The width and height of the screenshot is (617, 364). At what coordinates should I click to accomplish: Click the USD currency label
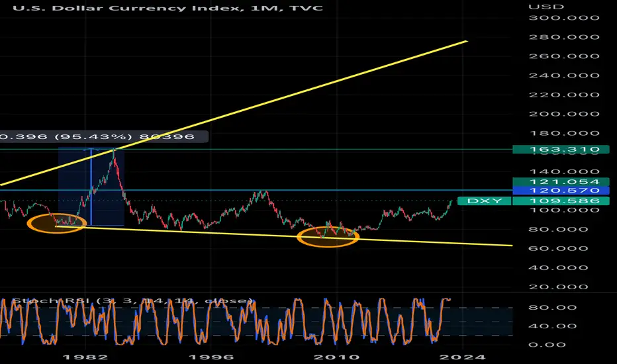(546, 7)
